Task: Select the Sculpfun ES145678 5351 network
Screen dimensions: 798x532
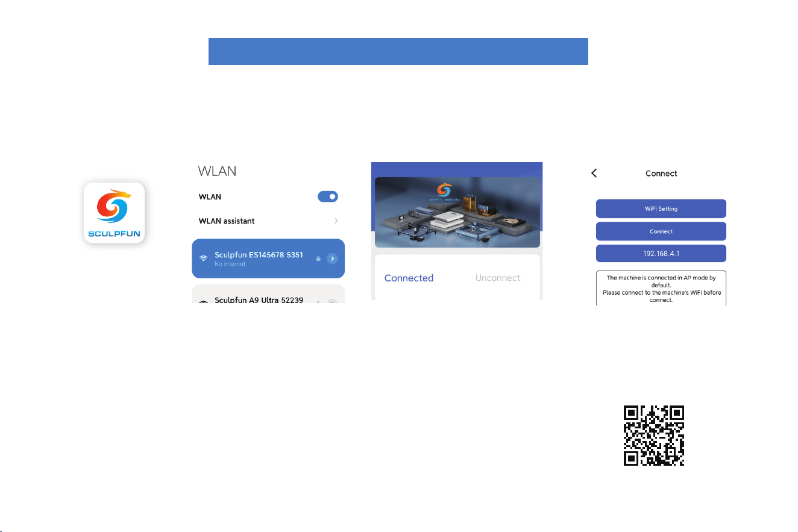Action: (x=268, y=258)
